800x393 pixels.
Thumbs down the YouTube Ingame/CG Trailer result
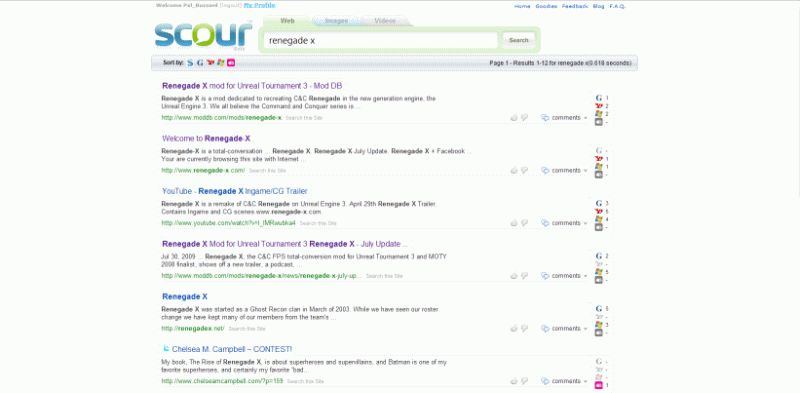tap(524, 223)
